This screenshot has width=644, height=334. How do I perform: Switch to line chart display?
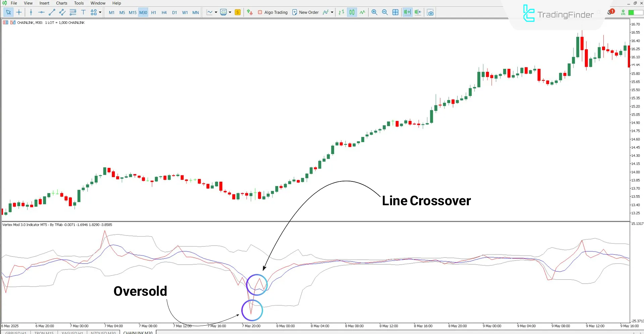pyautogui.click(x=362, y=12)
